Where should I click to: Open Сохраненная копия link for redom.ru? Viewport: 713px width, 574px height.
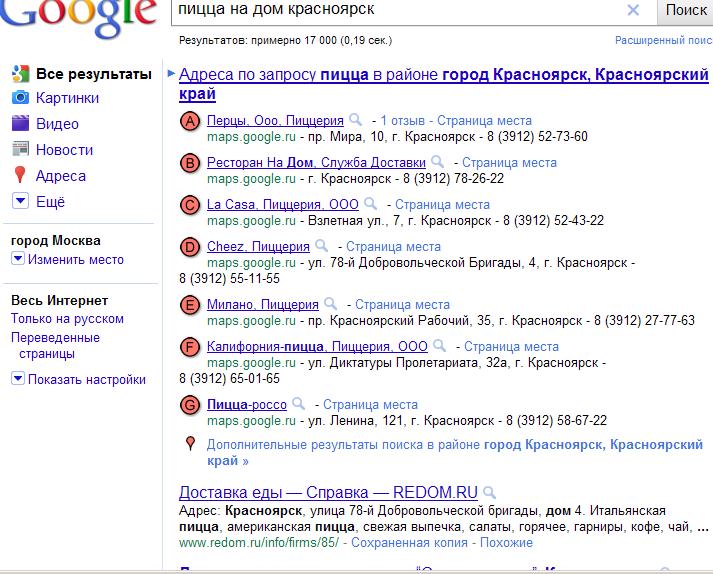tap(409, 543)
